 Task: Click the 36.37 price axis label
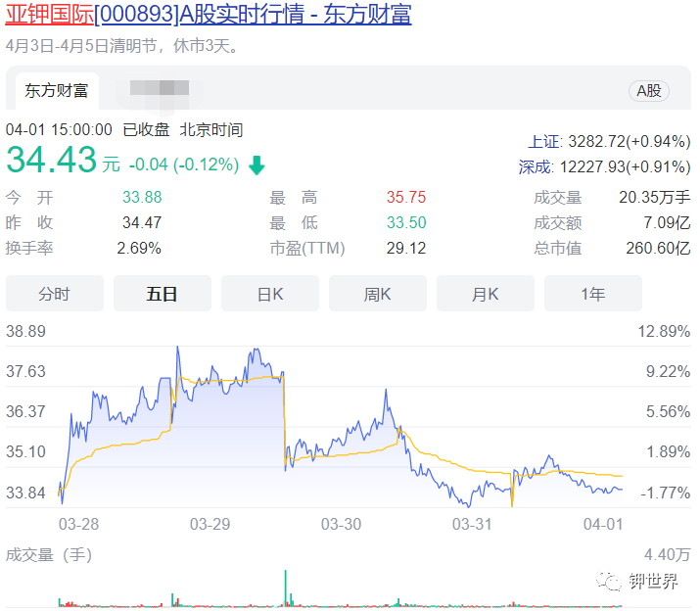[25, 411]
